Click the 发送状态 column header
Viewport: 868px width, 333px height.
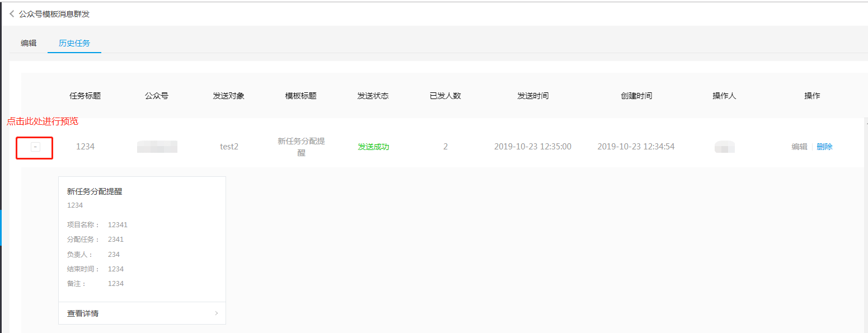tap(373, 96)
